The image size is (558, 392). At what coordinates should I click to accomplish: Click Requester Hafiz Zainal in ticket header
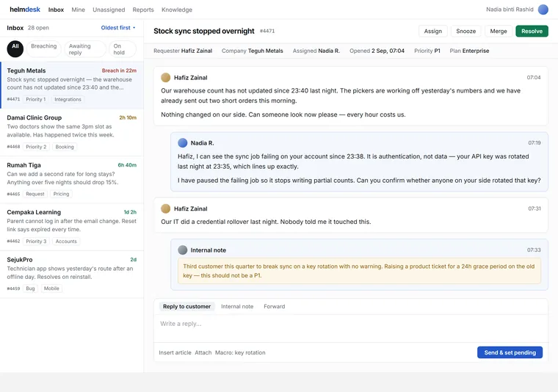click(x=183, y=51)
